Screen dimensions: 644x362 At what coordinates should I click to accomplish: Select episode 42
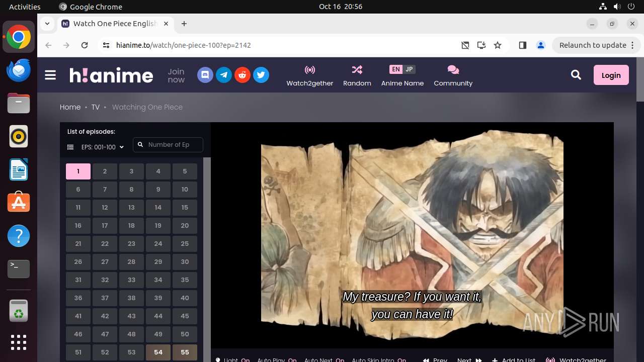click(105, 316)
